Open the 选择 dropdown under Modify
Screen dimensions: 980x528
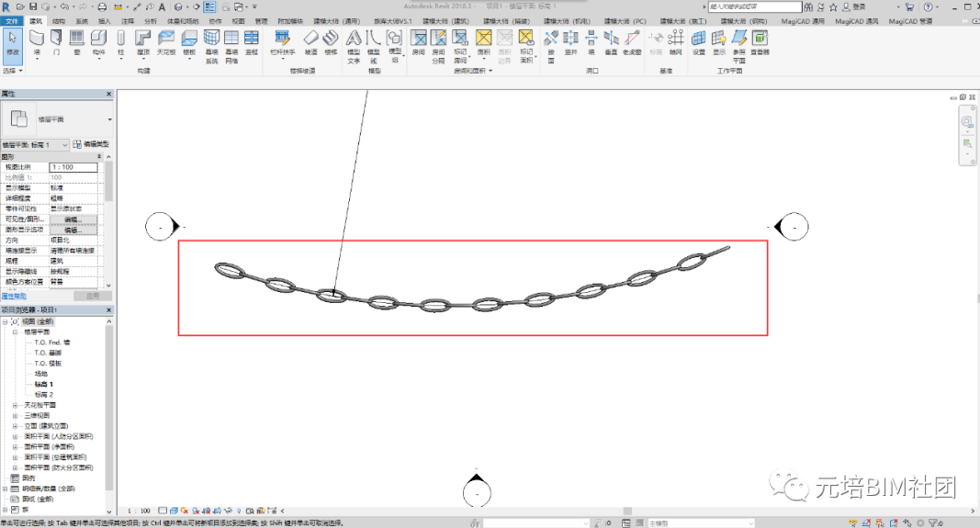coord(13,71)
